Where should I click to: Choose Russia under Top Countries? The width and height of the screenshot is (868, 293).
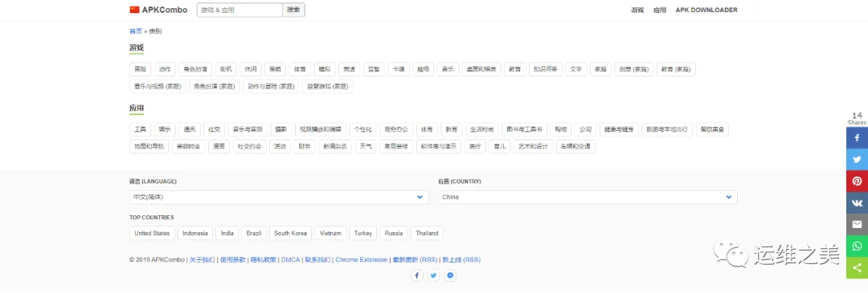[394, 234]
